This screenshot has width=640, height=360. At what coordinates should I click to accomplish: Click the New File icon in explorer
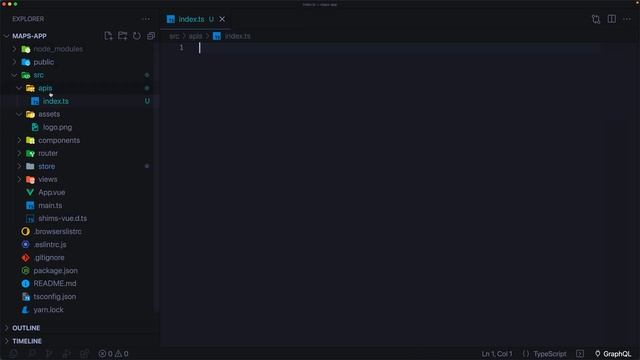[108, 36]
